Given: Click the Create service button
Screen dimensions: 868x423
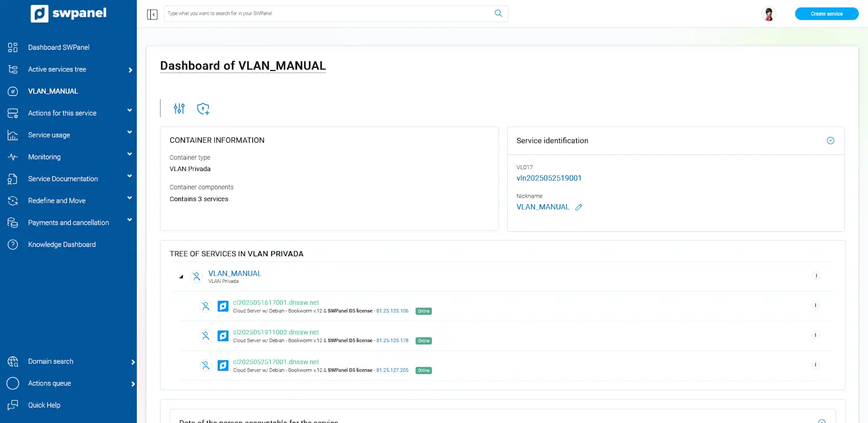Looking at the screenshot, I should click(826, 14).
